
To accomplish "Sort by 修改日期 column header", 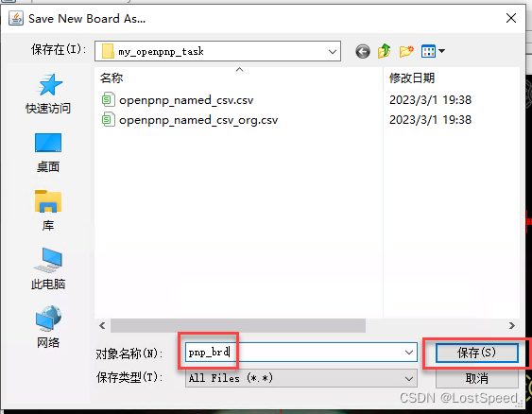I will (412, 78).
